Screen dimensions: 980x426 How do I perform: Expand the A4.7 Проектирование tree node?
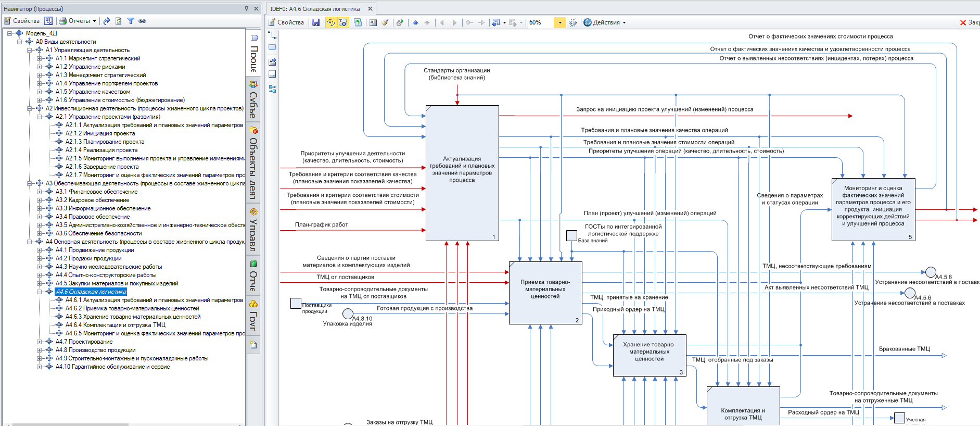pos(40,342)
